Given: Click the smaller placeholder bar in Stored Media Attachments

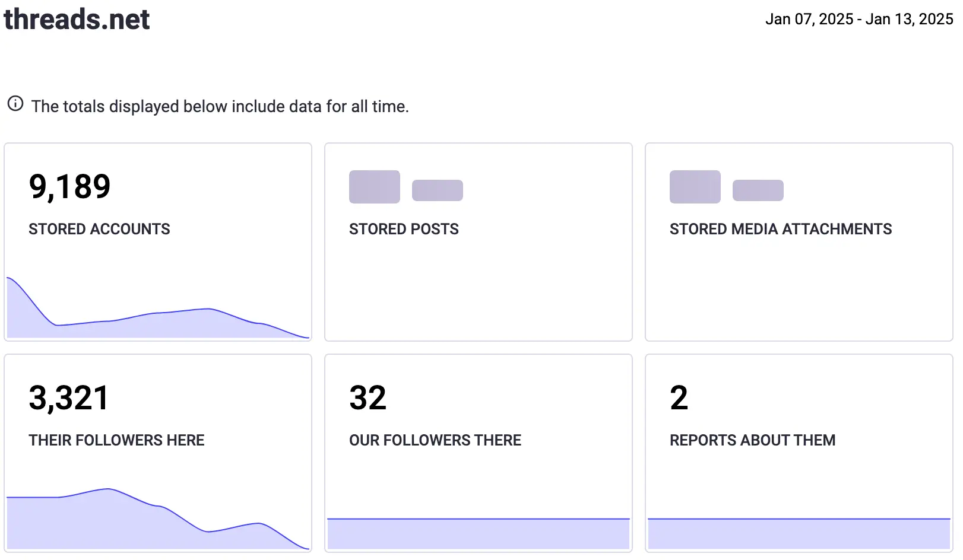Looking at the screenshot, I should point(758,189).
